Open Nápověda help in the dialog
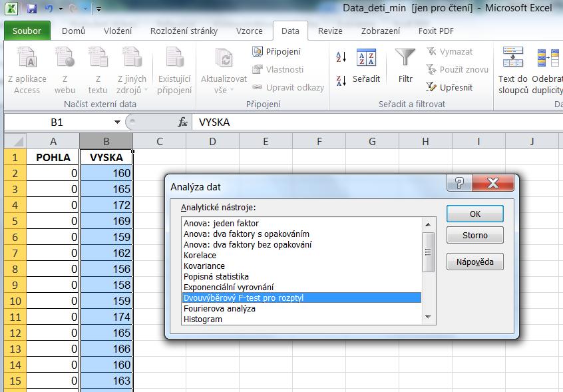563x392 pixels. (475, 262)
